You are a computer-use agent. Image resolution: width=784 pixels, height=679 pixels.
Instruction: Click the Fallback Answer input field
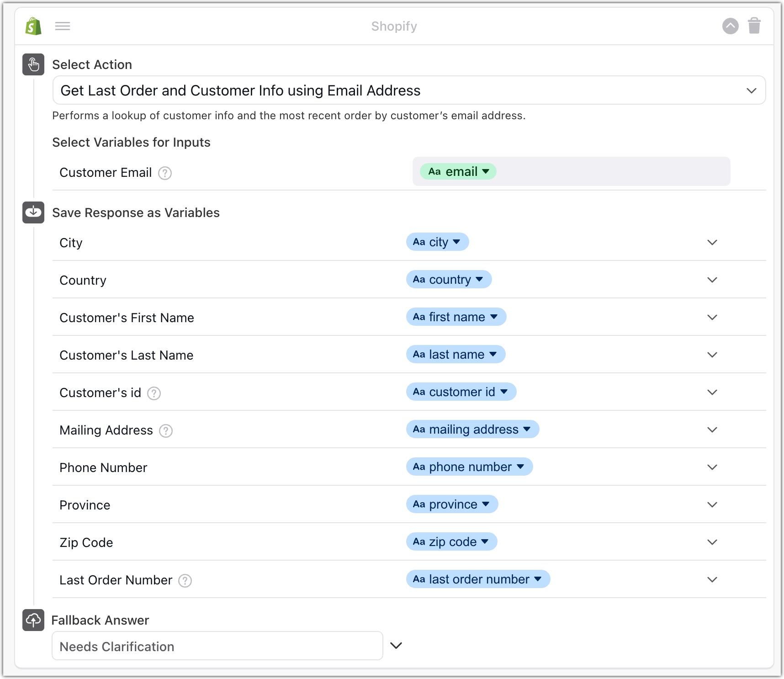(217, 646)
